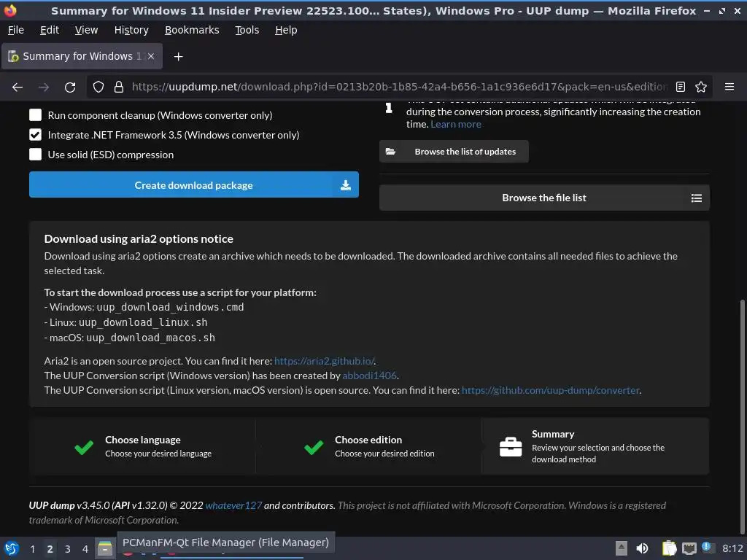Close the Summary for Windows tab

(151, 56)
